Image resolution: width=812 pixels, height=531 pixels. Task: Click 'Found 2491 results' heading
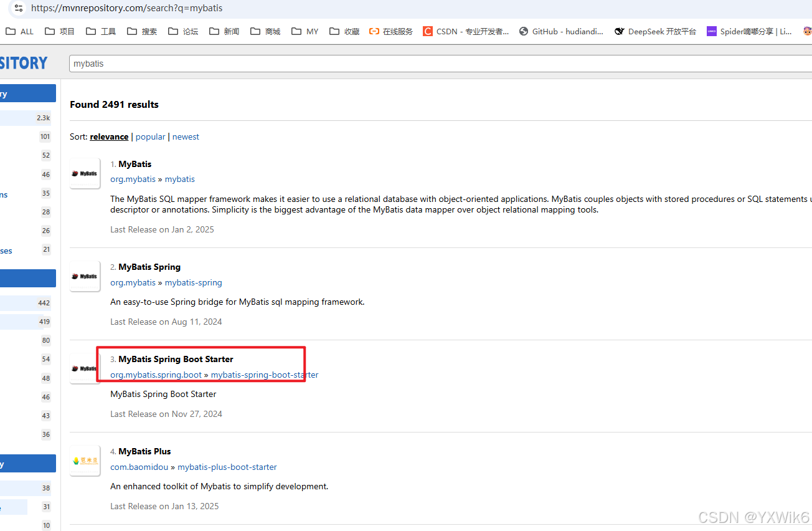(114, 104)
